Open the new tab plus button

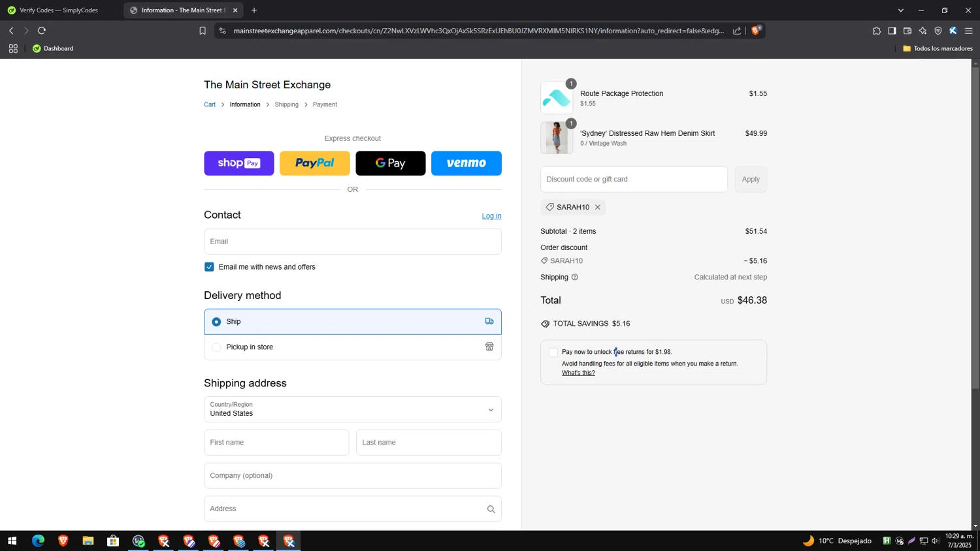[x=254, y=10]
